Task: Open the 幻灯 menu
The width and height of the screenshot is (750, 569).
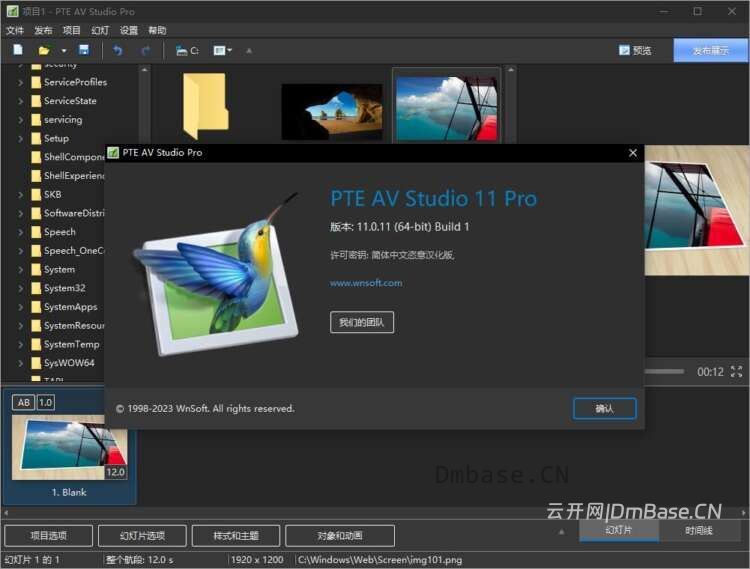Action: 100,31
